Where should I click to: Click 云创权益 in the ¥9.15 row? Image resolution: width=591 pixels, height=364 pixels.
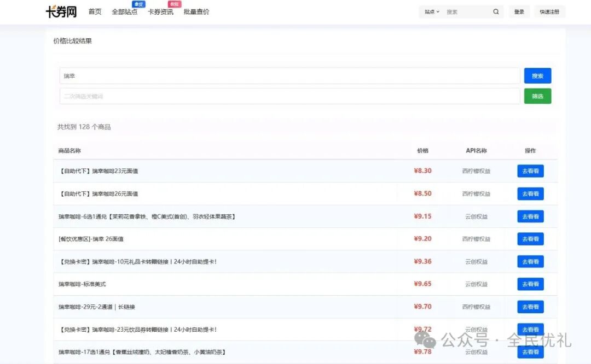(x=477, y=216)
